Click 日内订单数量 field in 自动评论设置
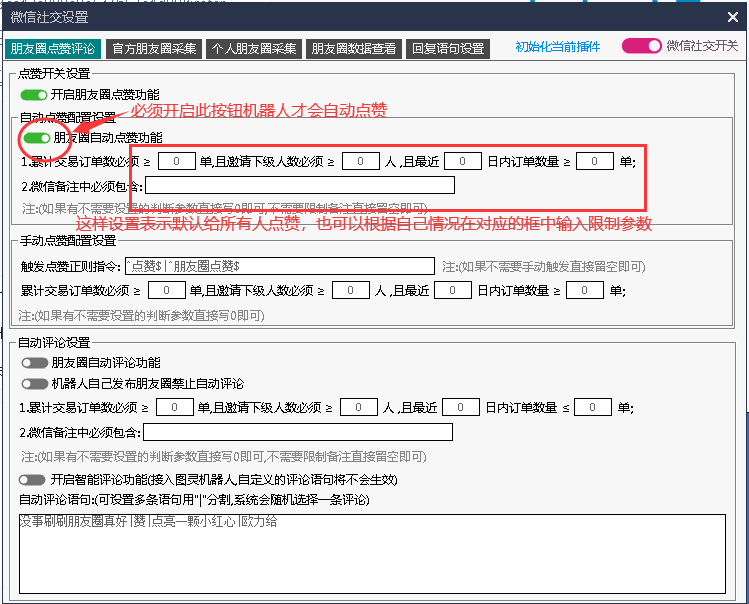The height and width of the screenshot is (604, 749). pyautogui.click(x=592, y=407)
